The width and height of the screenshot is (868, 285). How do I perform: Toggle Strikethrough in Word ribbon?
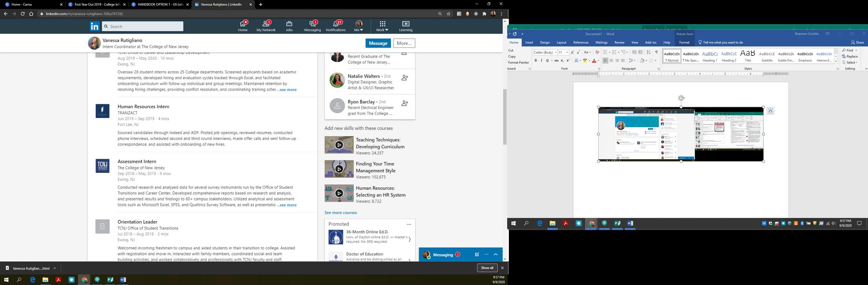(x=556, y=60)
